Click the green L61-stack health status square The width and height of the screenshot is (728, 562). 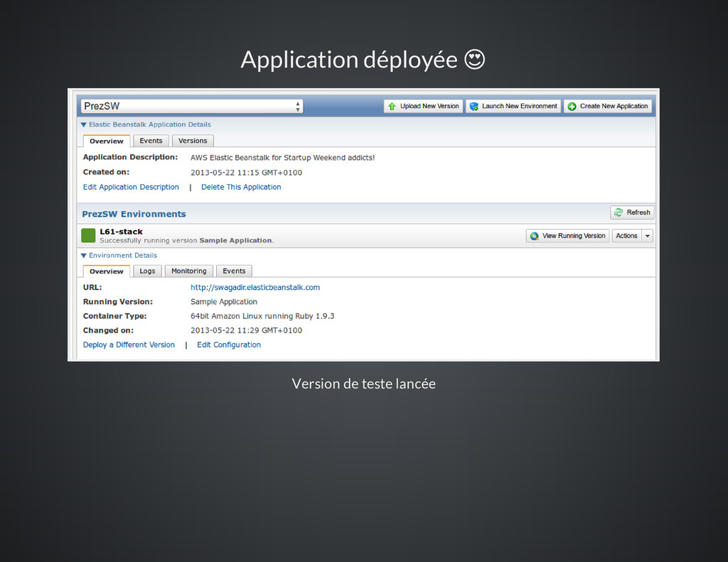(88, 235)
